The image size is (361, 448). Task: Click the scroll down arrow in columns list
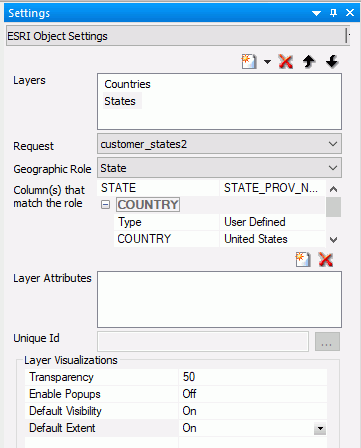[x=333, y=239]
